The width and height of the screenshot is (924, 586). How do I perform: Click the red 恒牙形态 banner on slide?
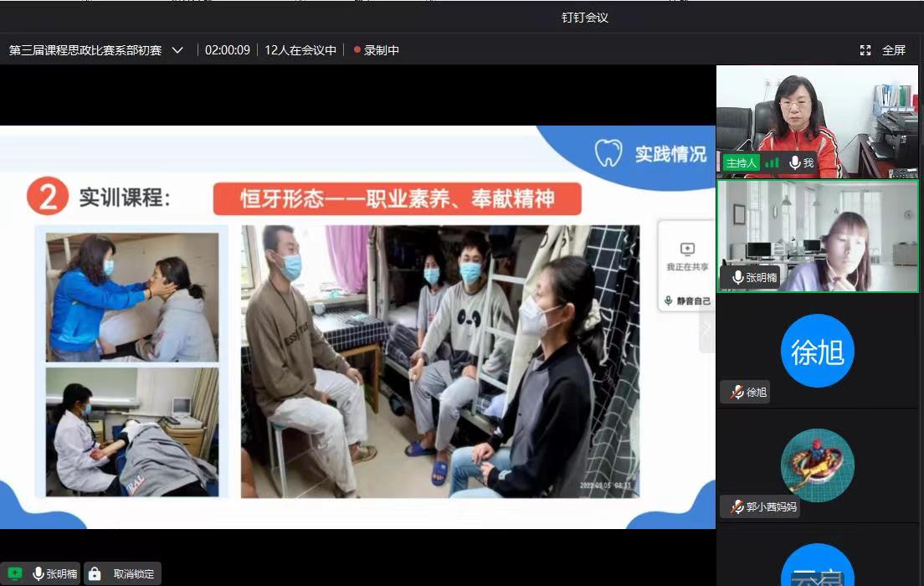(x=398, y=198)
